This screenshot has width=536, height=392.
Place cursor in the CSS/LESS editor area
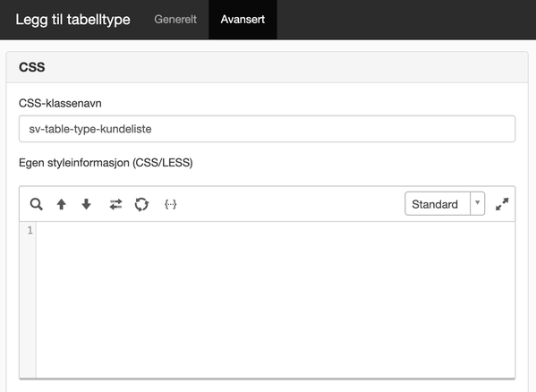coord(276,300)
